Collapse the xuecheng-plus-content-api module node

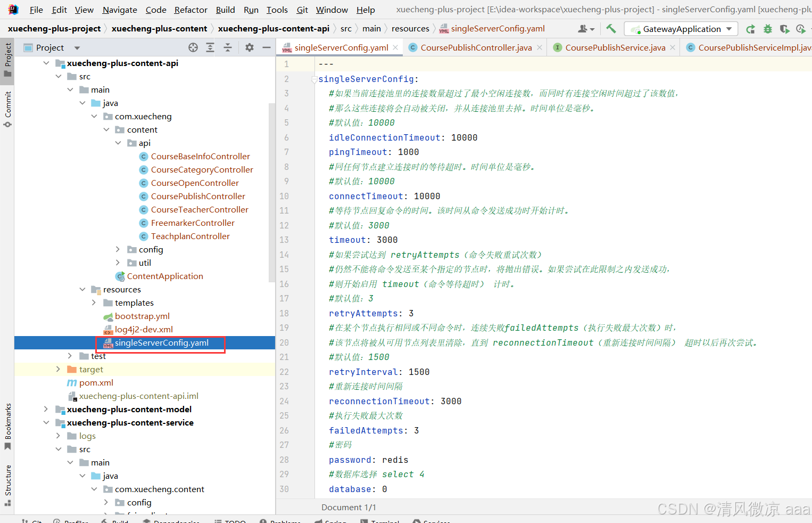[46, 63]
